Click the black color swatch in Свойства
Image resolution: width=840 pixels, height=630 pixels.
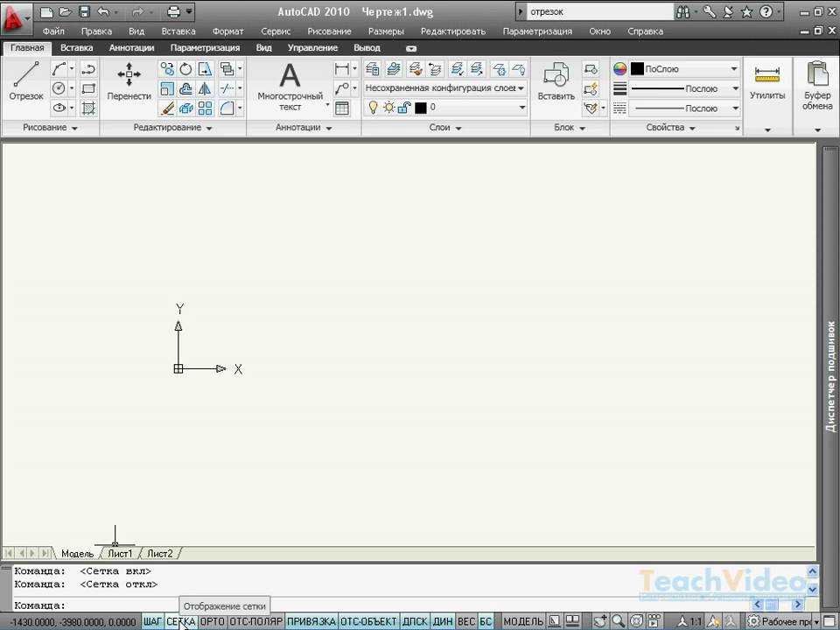637,68
